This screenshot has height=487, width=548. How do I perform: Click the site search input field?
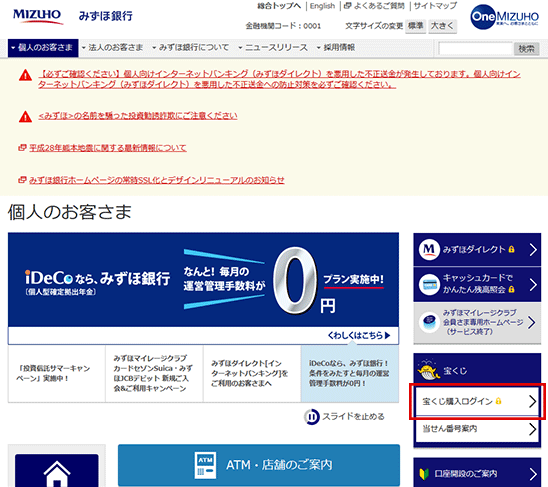(475, 48)
